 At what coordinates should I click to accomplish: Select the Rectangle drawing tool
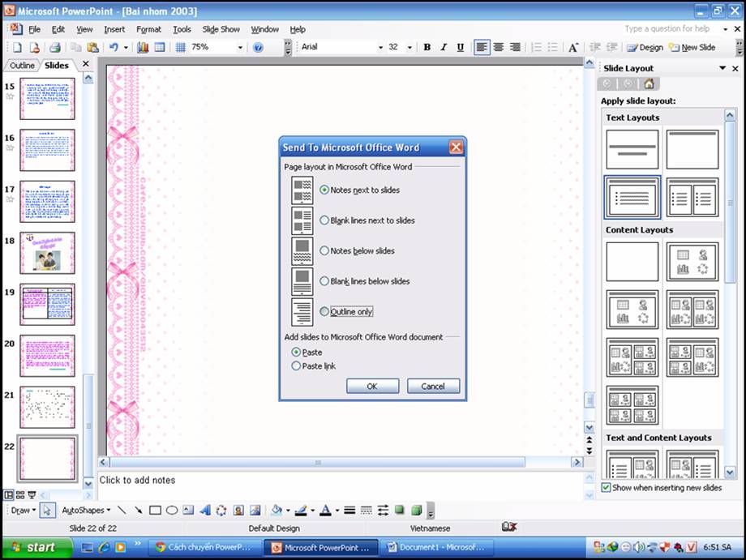click(155, 510)
